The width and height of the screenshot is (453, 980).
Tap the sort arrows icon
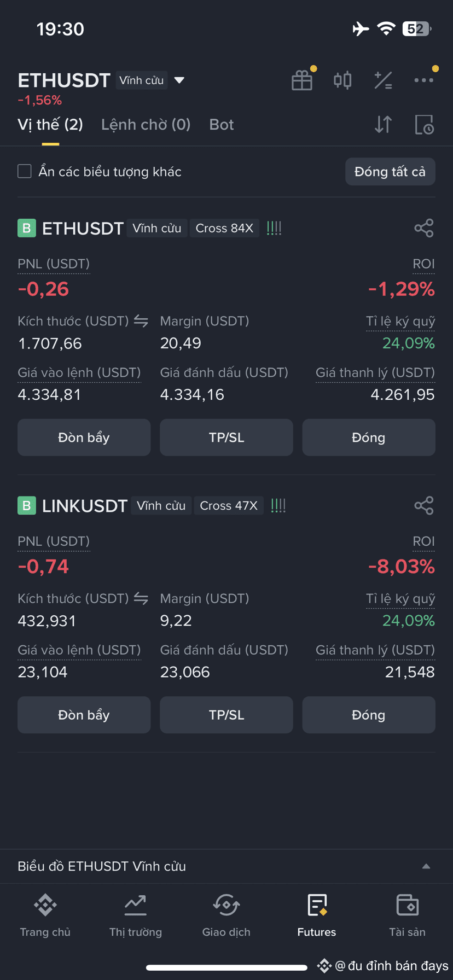[383, 125]
